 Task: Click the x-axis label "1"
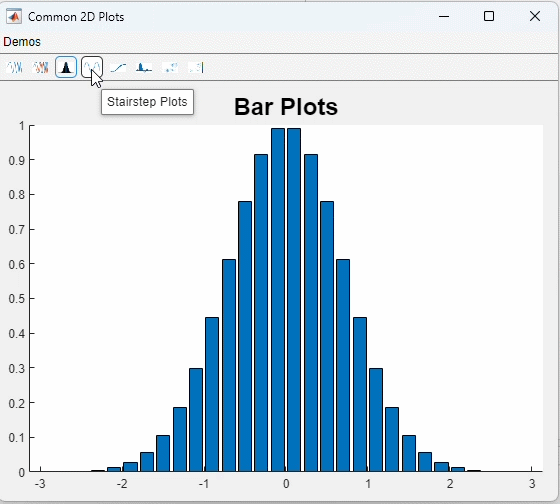pos(368,484)
